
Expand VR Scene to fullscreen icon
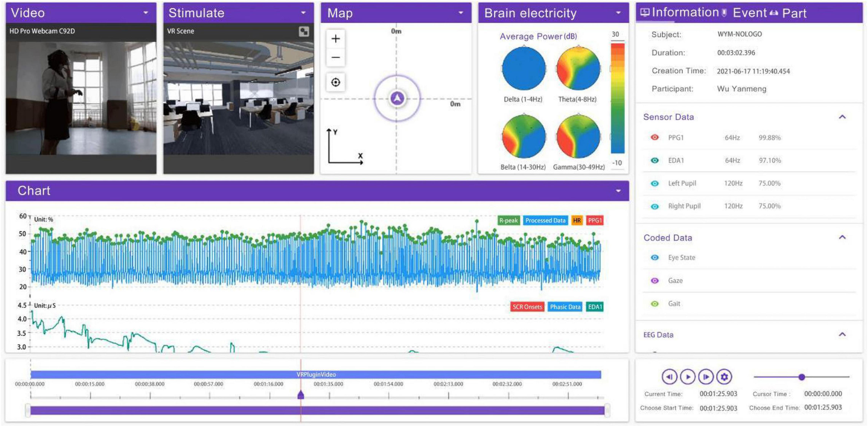(304, 31)
